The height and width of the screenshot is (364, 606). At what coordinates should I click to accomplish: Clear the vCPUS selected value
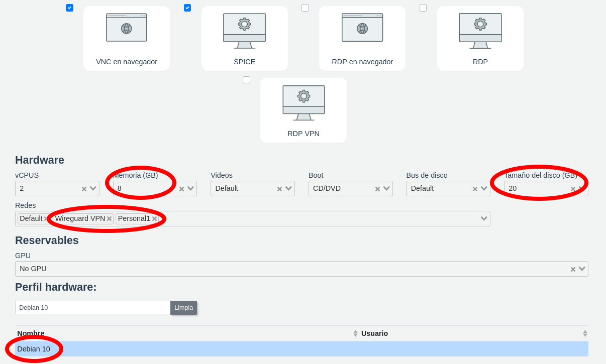84,189
